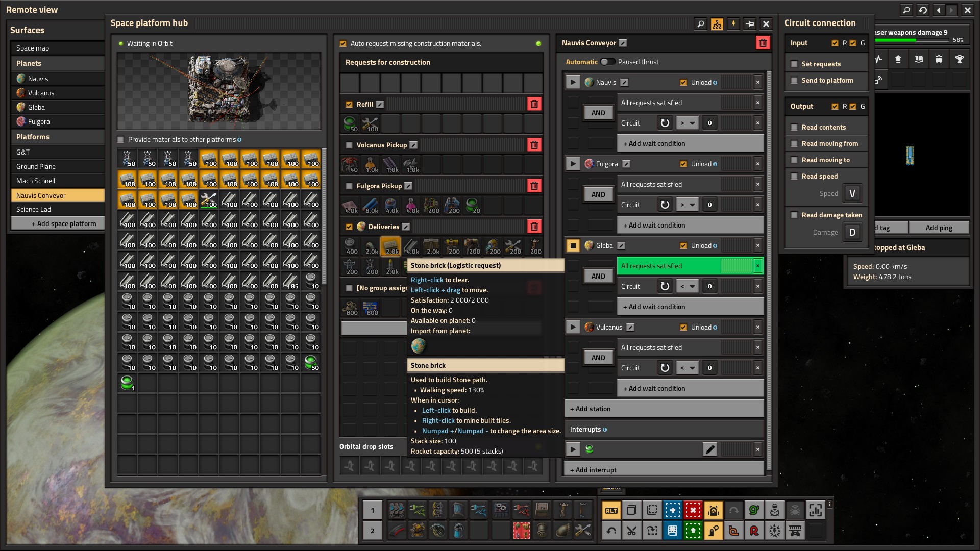Switch to the Mach Schnell platform
Image resolution: width=980 pixels, height=551 pixels.
pos(58,181)
